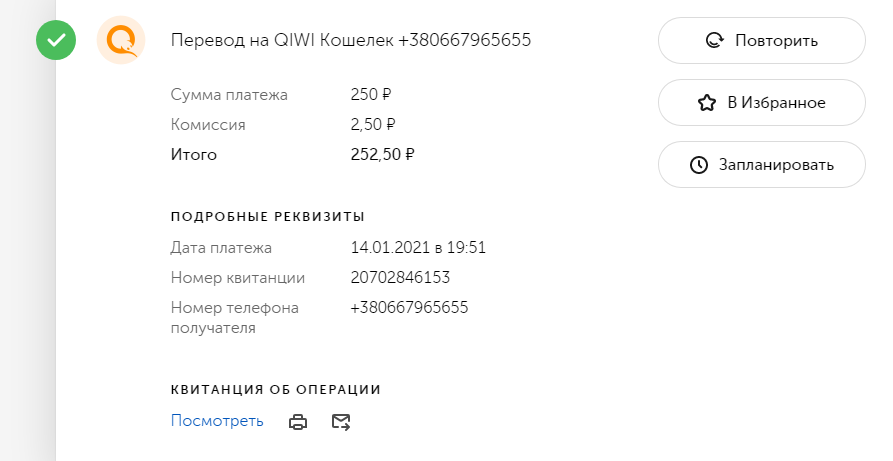Click the receipt number 20702846153
Image resolution: width=893 pixels, height=461 pixels.
pyautogui.click(x=400, y=278)
